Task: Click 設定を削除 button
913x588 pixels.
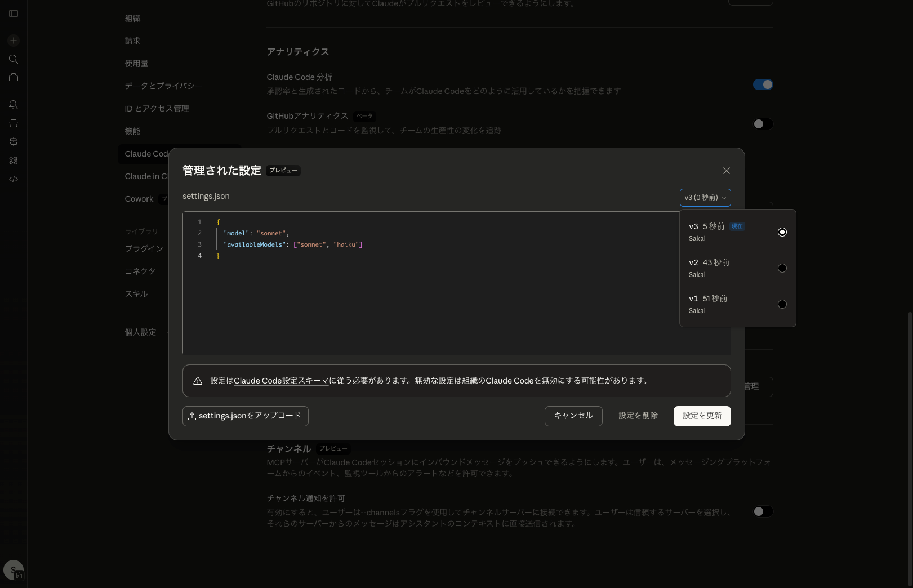Action: 638,416
